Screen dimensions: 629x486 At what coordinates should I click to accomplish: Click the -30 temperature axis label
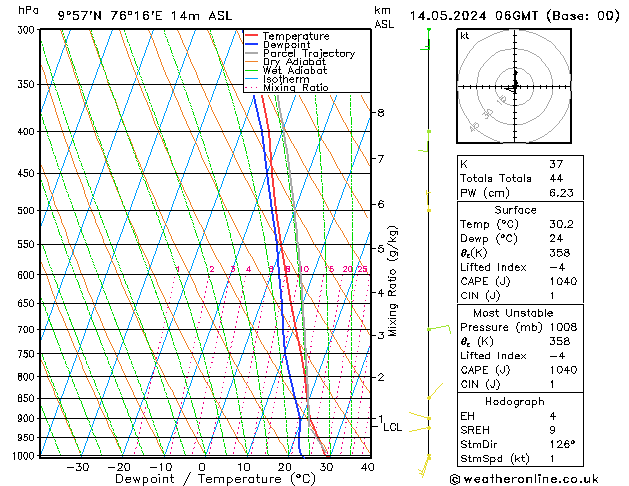point(77,467)
